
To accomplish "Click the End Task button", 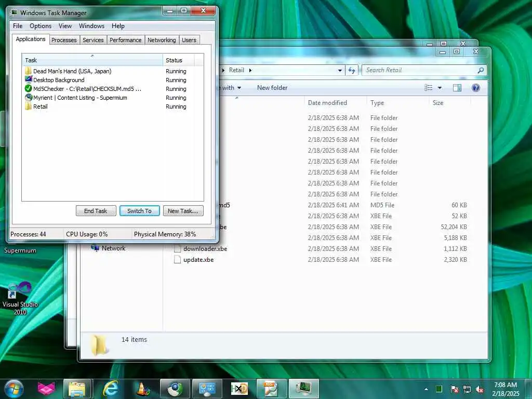I will pos(96,211).
